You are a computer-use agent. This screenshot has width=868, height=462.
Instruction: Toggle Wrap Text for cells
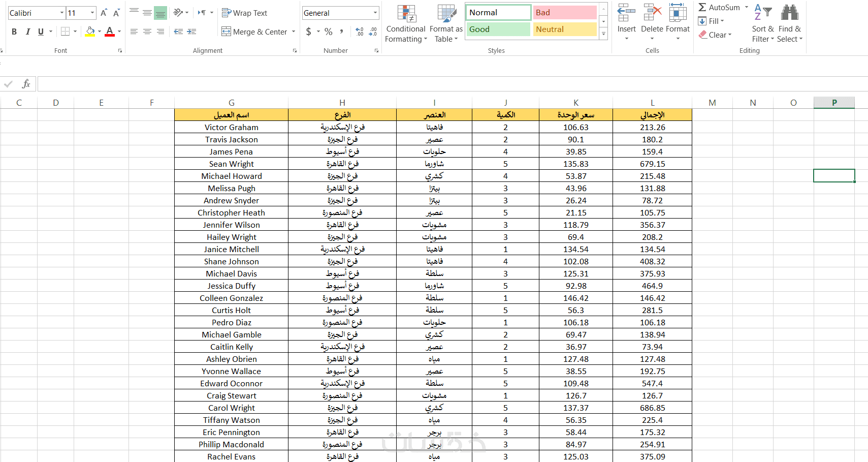point(245,13)
